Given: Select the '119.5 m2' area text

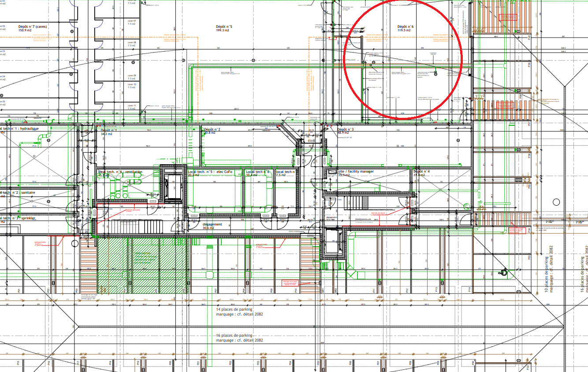Looking at the screenshot, I should 405,30.
